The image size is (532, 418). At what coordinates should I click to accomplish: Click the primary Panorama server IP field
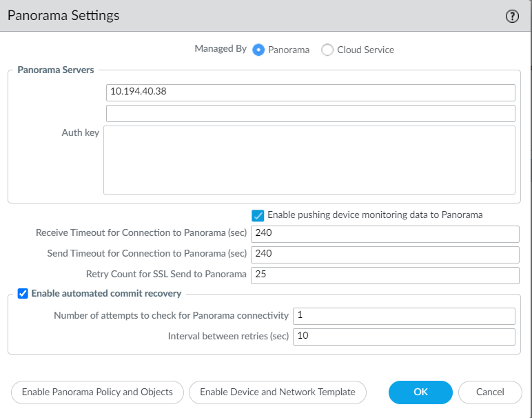pyautogui.click(x=311, y=92)
